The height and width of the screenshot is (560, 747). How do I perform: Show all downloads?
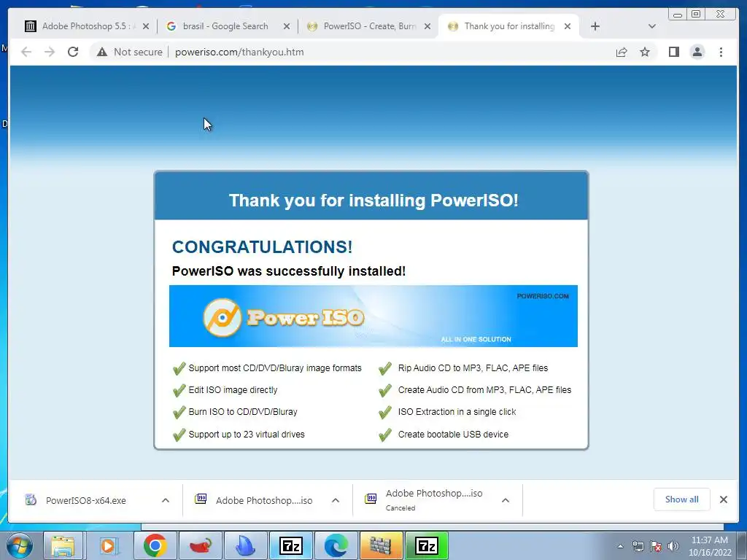pos(682,499)
